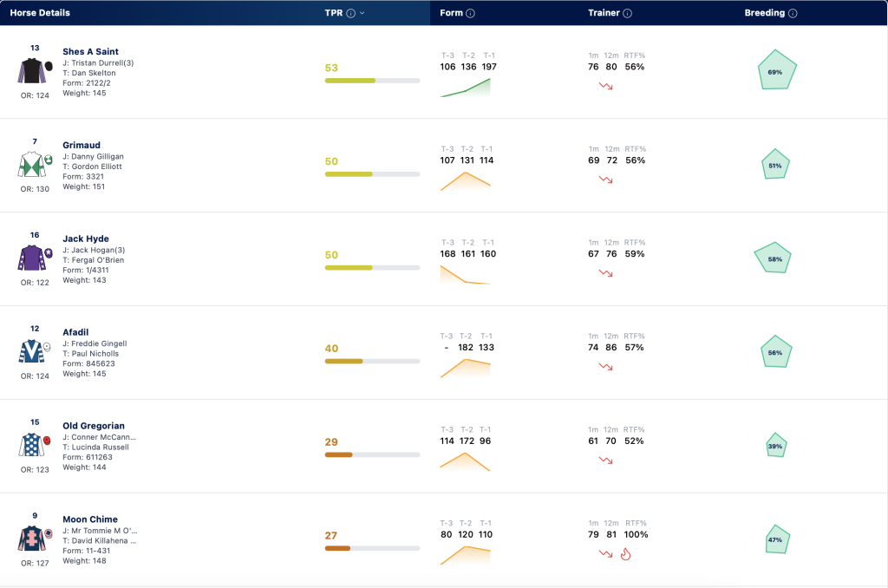The height and width of the screenshot is (588, 888).
Task: Open the Shes A Saint horse link
Action: [x=90, y=51]
